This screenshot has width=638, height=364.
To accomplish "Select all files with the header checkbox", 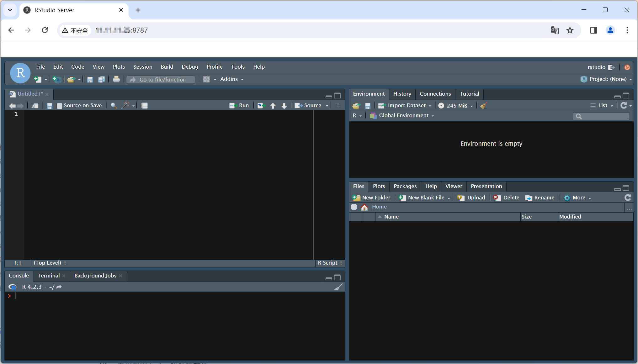I will tap(354, 207).
